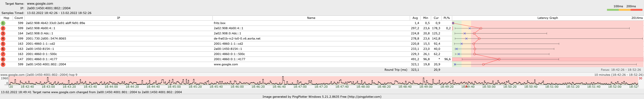Image resolution: width=644 pixels, height=99 pixels.
Task: Click the green hop 1 circle icon
Action: point(3,23)
